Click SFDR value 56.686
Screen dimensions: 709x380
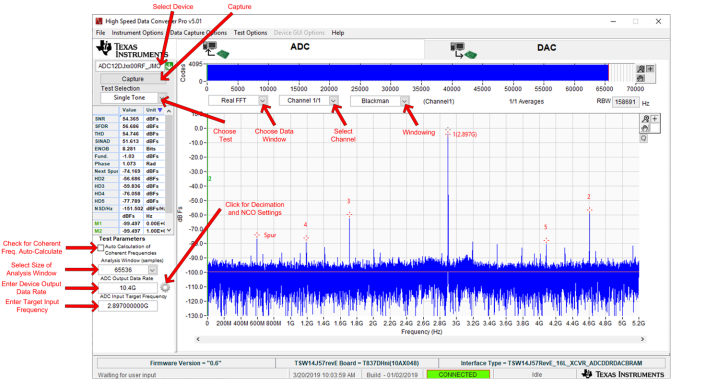tap(131, 126)
